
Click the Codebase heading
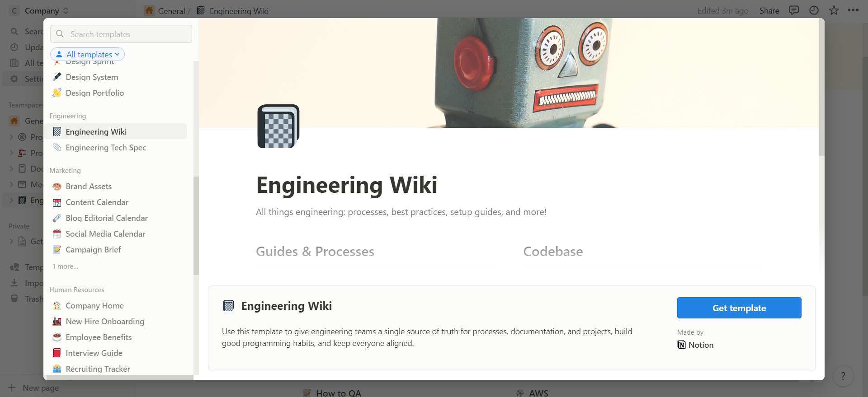pos(553,251)
